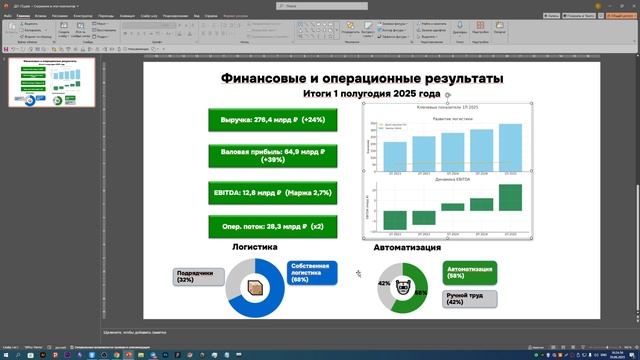Click the Record (Запись) button
This screenshot has height=360, width=640.
point(551,16)
